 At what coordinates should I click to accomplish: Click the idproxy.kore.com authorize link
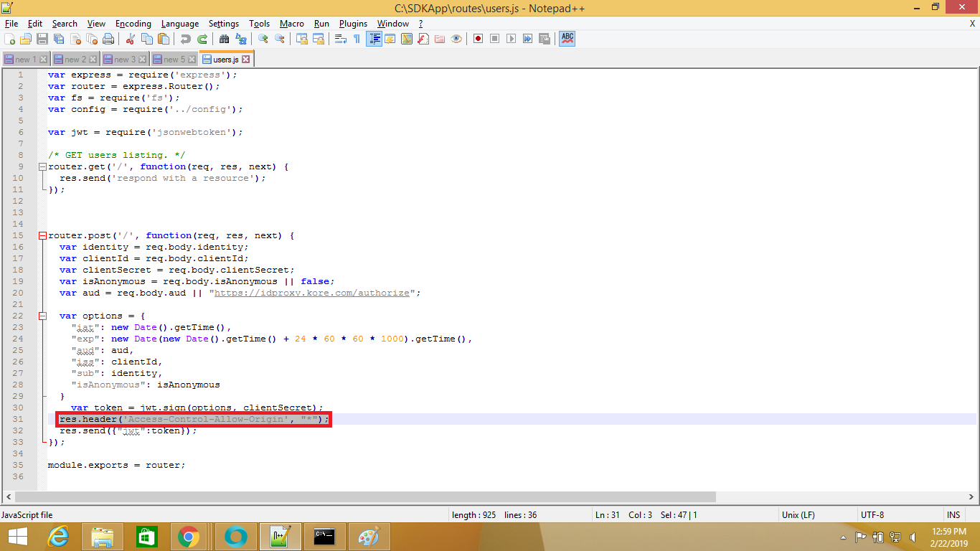(311, 293)
